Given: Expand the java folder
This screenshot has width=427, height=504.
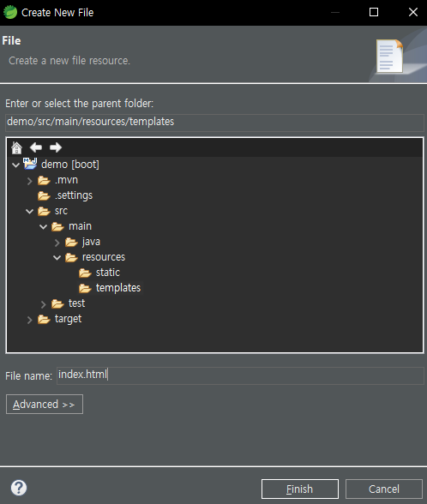Looking at the screenshot, I should tap(57, 243).
